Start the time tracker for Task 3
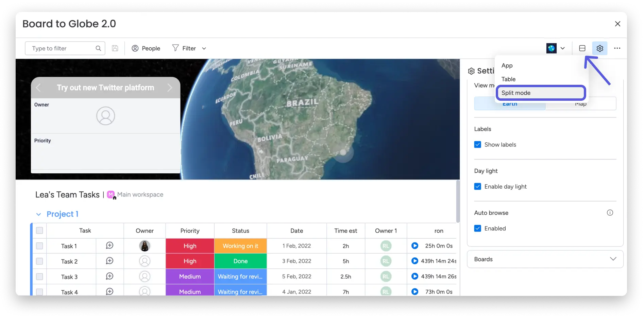Viewport: 644px width, 318px height. (415, 276)
